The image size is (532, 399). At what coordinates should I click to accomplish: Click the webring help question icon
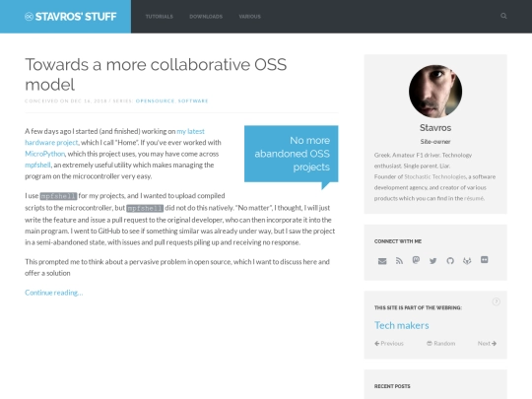pyautogui.click(x=496, y=301)
